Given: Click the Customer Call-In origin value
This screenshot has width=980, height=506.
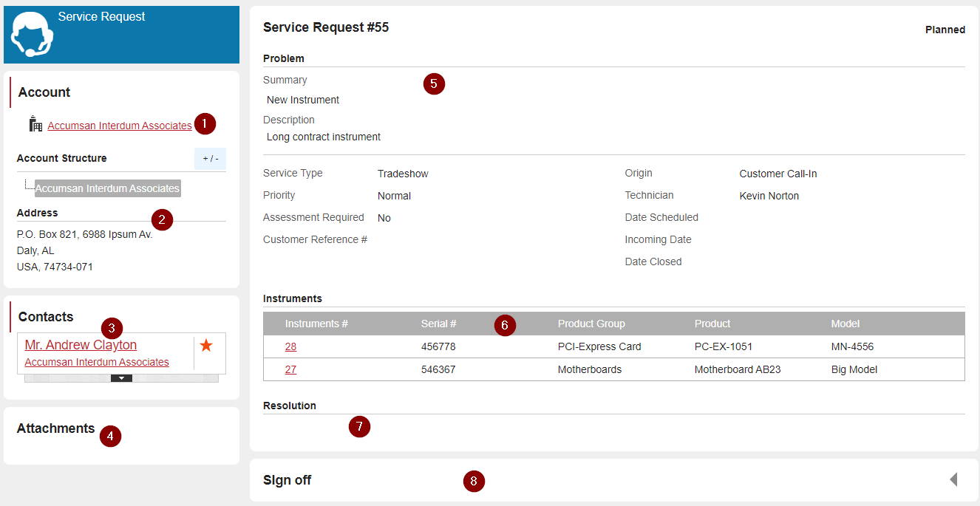Looking at the screenshot, I should point(778,174).
